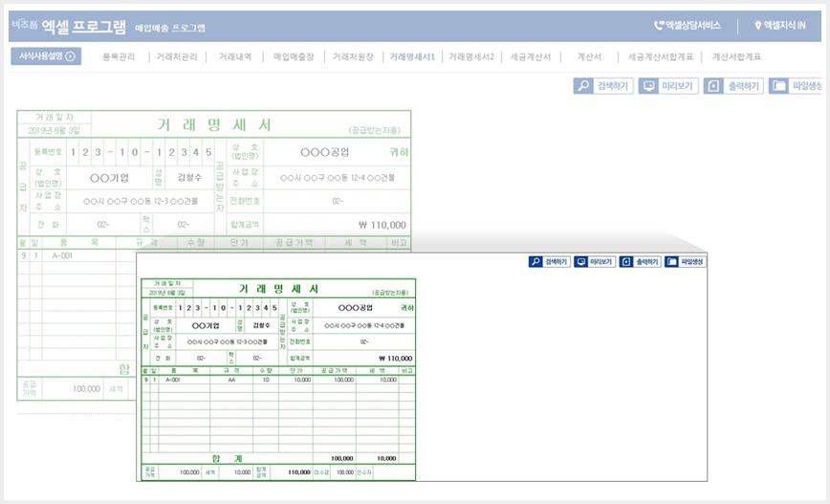
Task: Click the 서식사용설명 button
Action: [46, 56]
